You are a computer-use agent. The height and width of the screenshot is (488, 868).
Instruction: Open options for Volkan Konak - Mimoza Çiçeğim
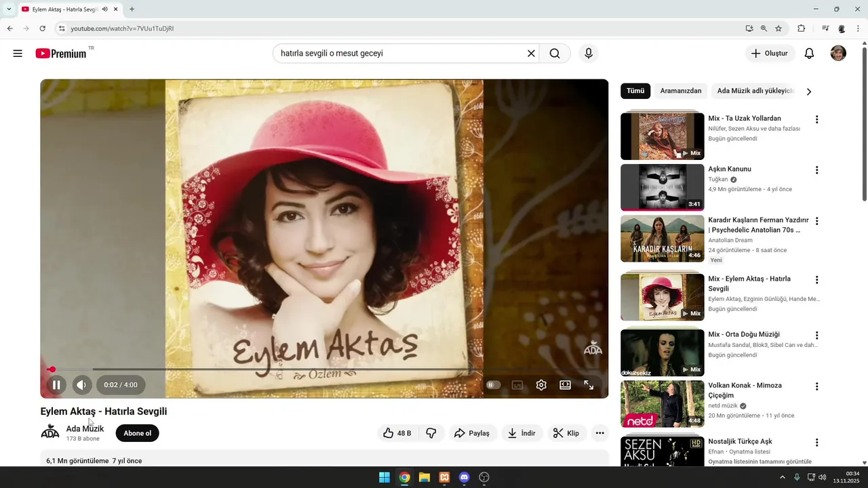tap(816, 386)
